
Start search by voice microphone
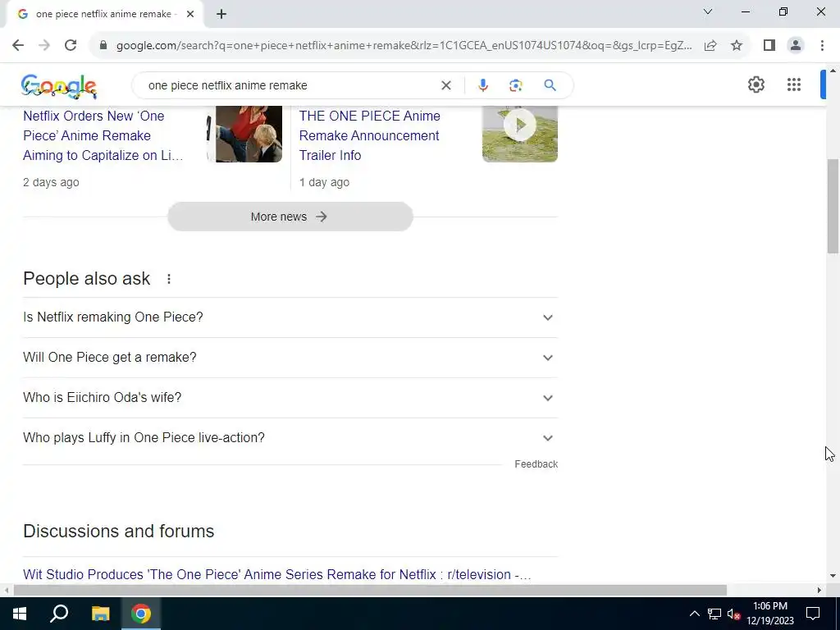click(482, 85)
